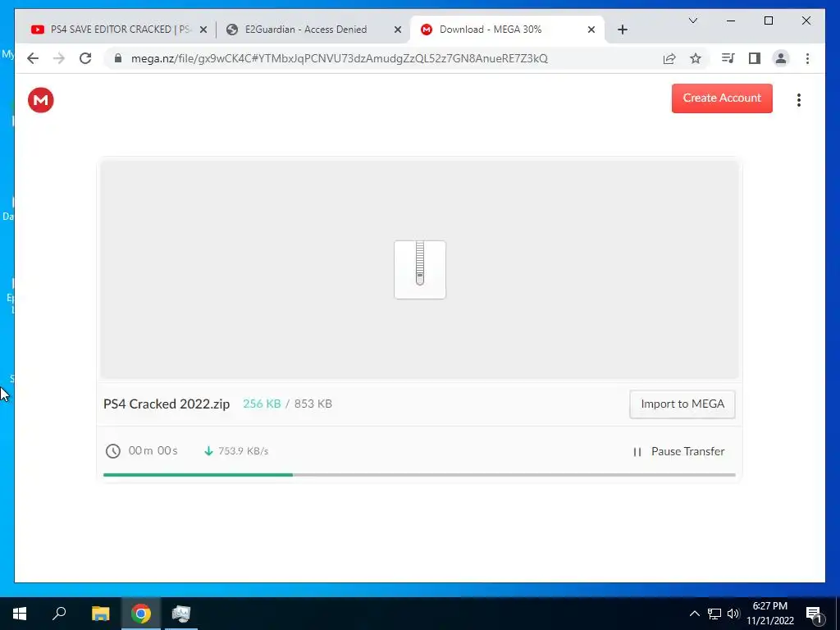Click the 853 KB total size
Viewport: 840px width, 630px height.
313,404
